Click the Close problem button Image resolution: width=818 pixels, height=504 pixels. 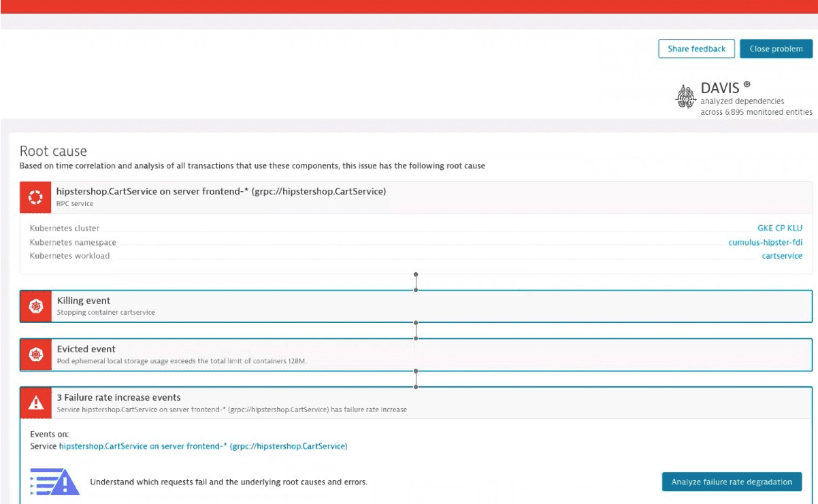776,48
